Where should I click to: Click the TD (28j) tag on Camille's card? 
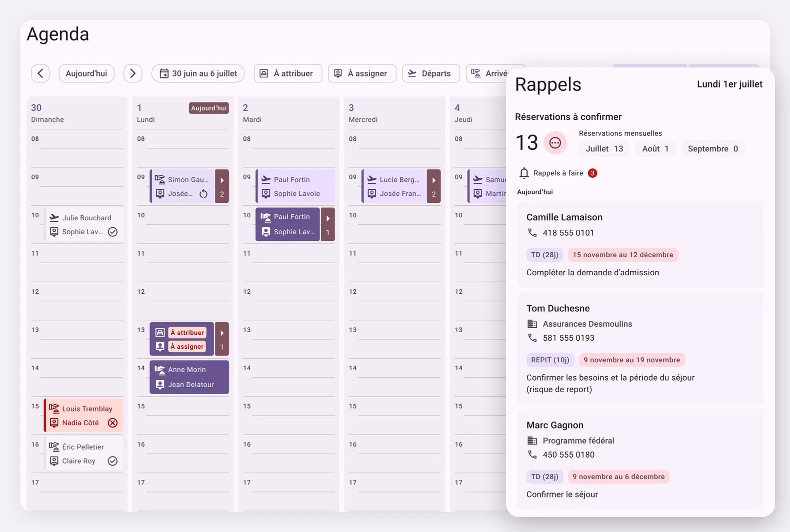point(545,255)
